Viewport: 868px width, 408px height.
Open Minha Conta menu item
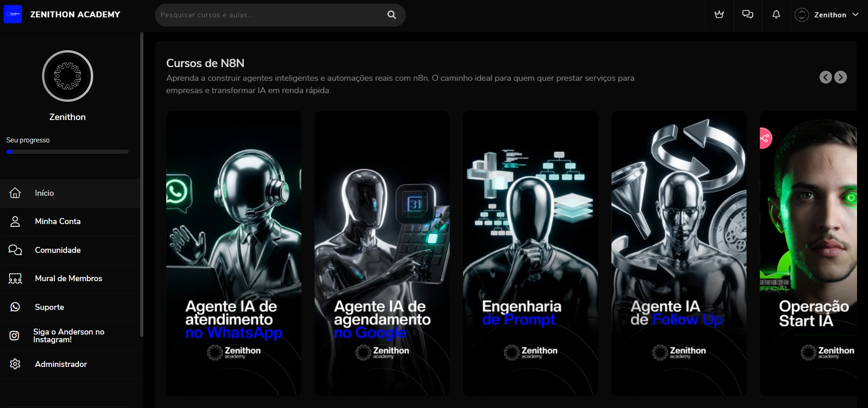click(70, 221)
